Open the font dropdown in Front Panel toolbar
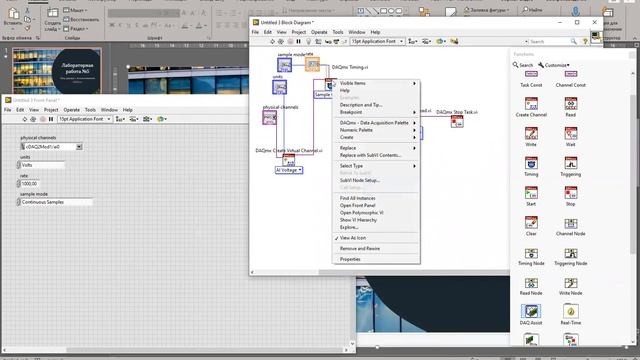 pyautogui.click(x=84, y=119)
